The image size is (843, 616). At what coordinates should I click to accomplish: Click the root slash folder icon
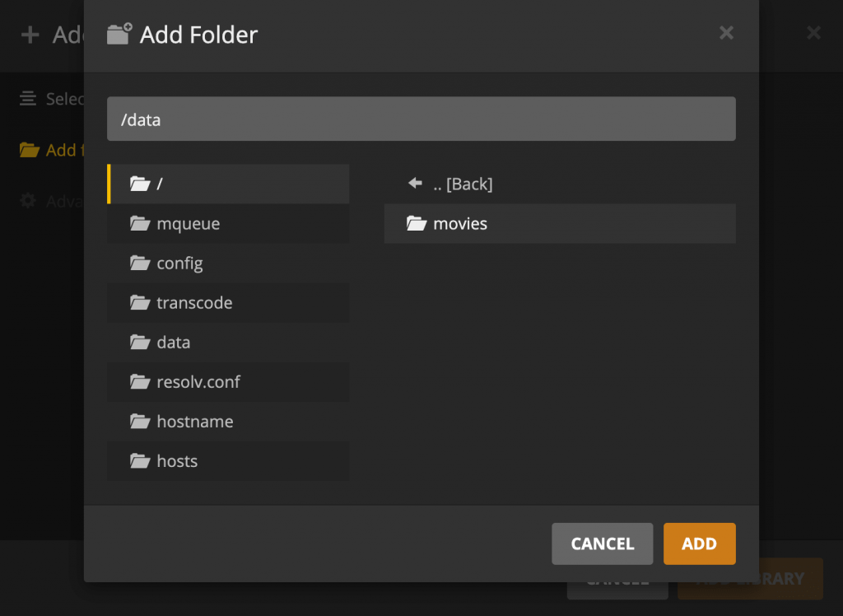point(139,184)
